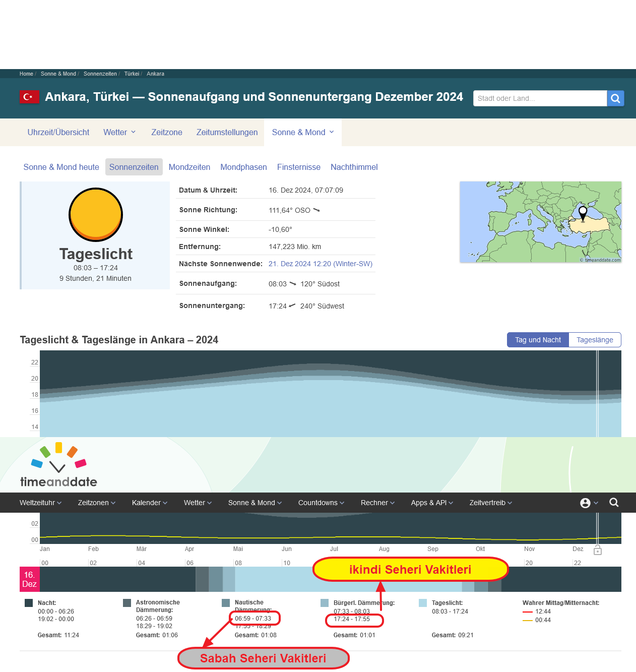
Task: Click the location pin on the map
Action: (x=583, y=212)
